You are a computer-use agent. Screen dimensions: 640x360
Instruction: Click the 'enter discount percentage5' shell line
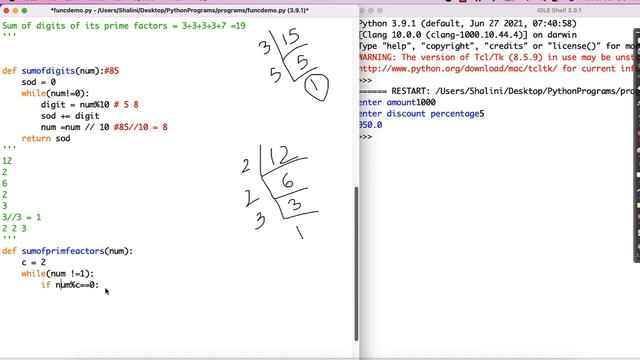point(422,114)
